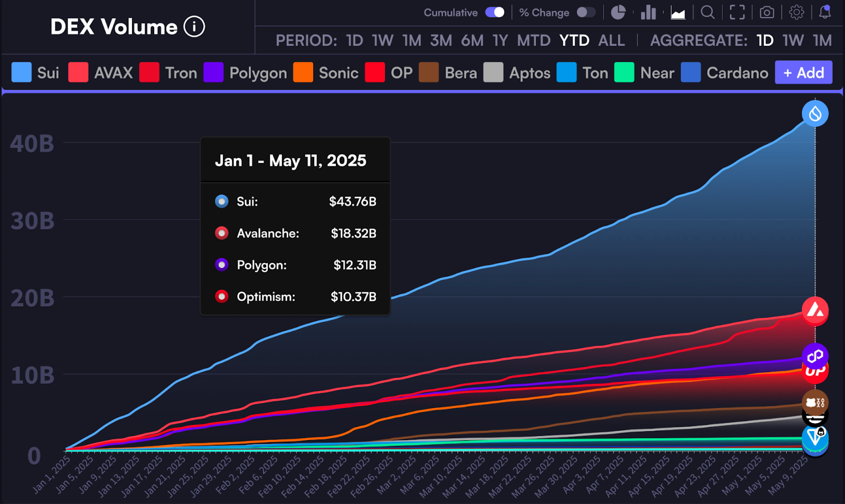The height and width of the screenshot is (504, 845).
Task: Toggle the Cumulative switch off
Action: pos(495,13)
